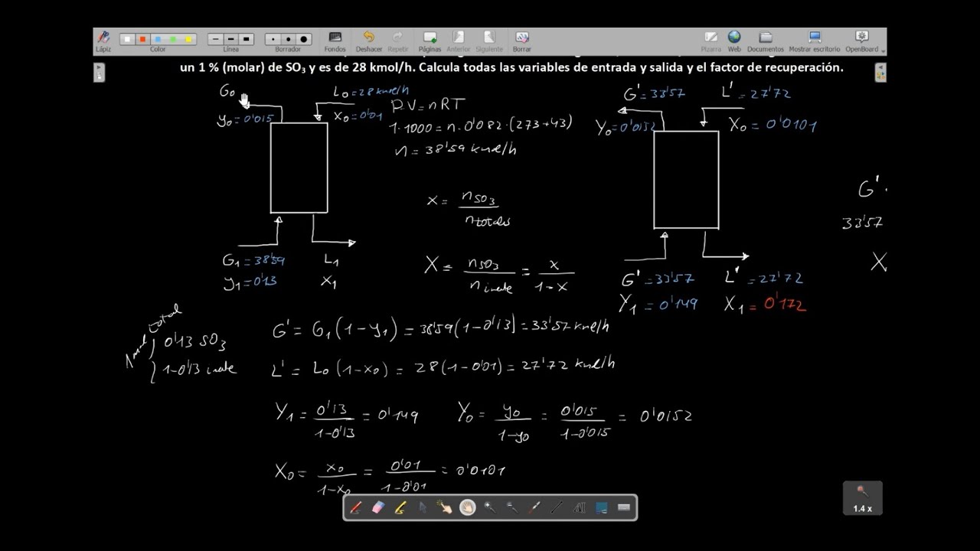The image size is (980, 551).
Task: Click the 1.4 x zoom indicator
Action: pos(862,499)
